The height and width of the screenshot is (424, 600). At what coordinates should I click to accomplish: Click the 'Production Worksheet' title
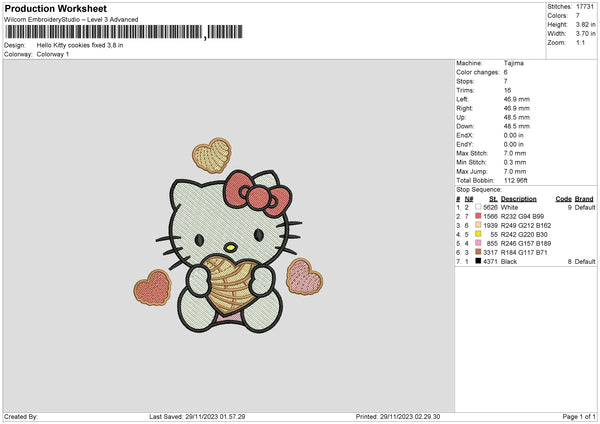55,8
